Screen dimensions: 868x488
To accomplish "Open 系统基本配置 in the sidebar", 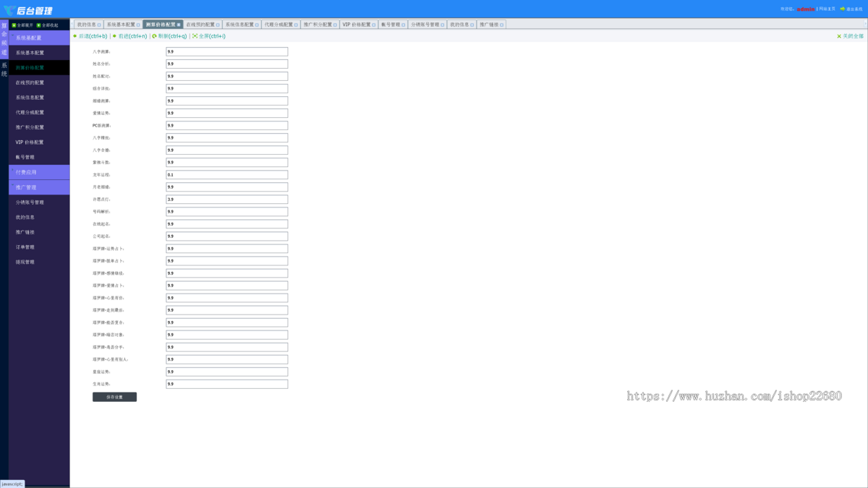I will click(x=39, y=53).
